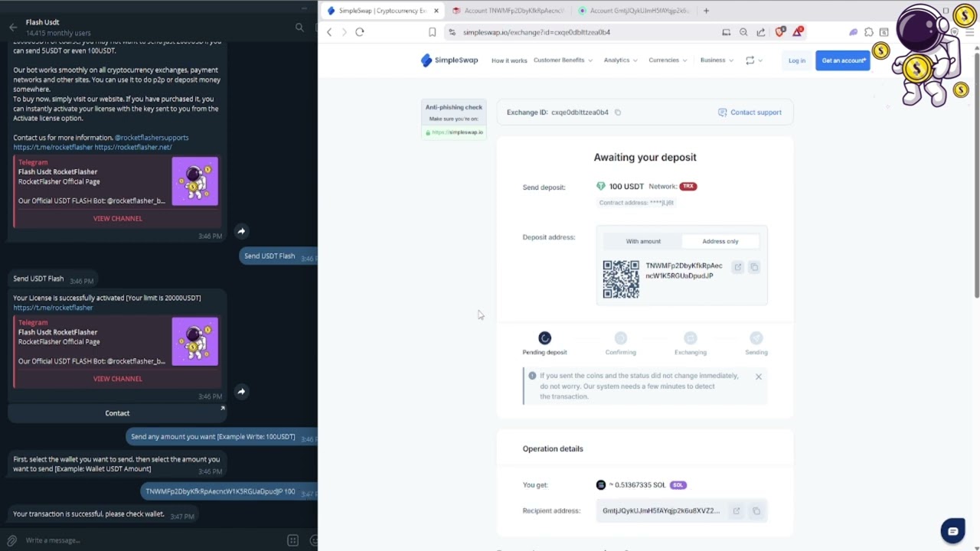Open the Brave Shields lion icon
This screenshot has height=551, width=980.
[x=779, y=32]
